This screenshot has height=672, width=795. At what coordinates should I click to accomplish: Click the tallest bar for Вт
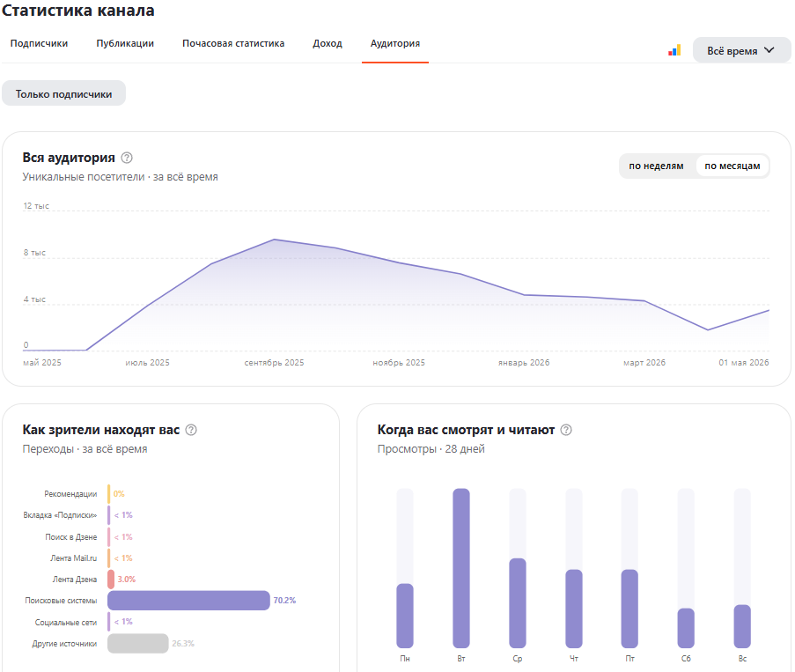click(x=461, y=568)
